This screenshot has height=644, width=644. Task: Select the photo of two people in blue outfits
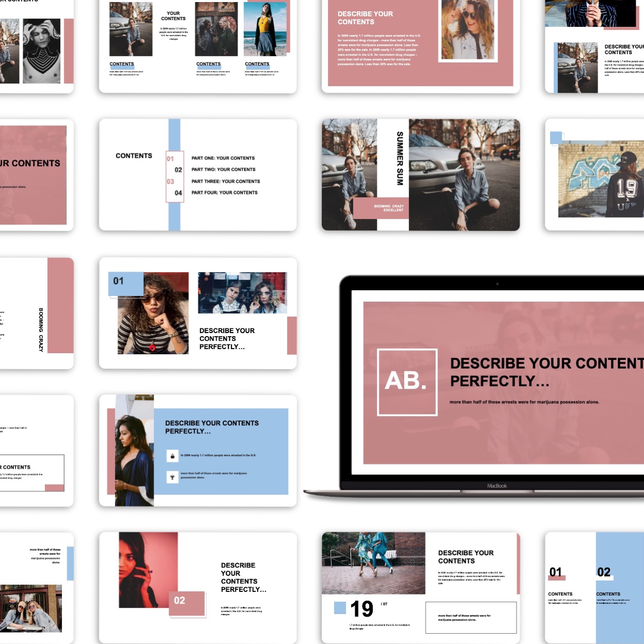click(x=372, y=563)
